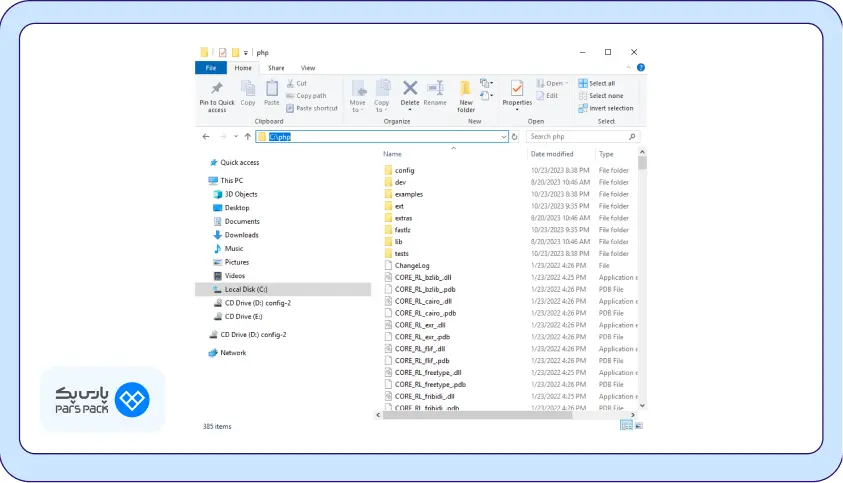
Task: Select Quick access in navigation pane
Action: tap(234, 162)
